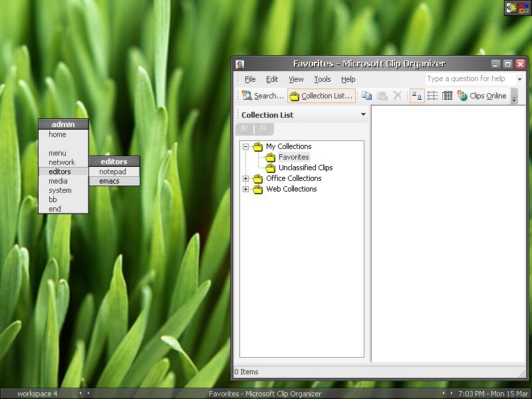Click the 7:03 PM clock
Screen dimensions: 532x399
[493, 394]
